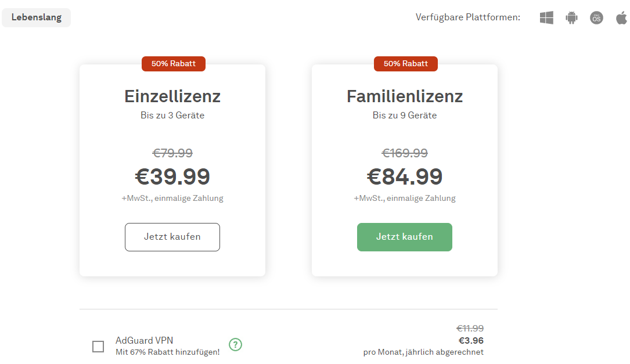Click the "Mit 67% Rabatt hinzufügen!" text
This screenshot has width=630, height=364.
tap(167, 352)
